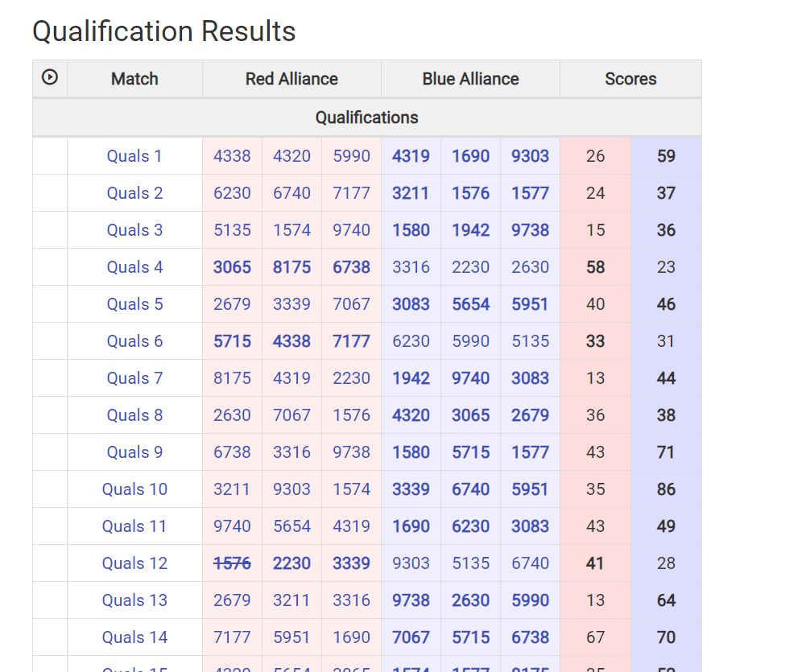Click the Scores column header
Viewport: 806px width, 672px height.
(630, 79)
